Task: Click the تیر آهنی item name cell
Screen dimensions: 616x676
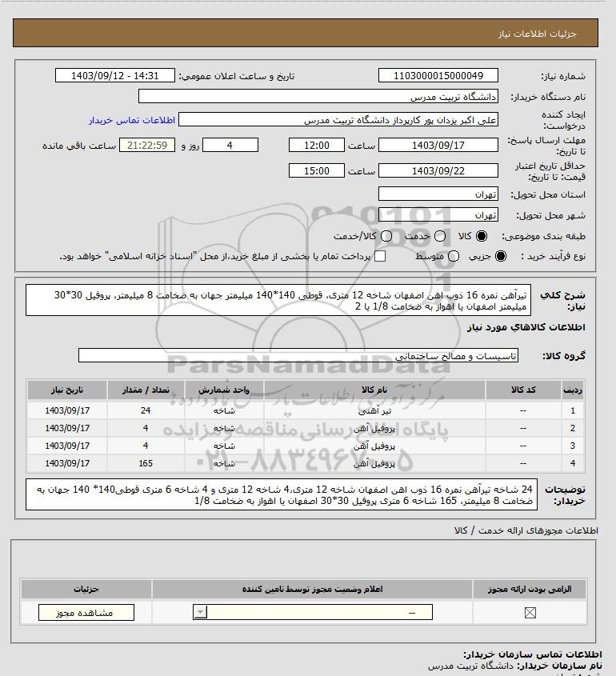Action: 374,411
